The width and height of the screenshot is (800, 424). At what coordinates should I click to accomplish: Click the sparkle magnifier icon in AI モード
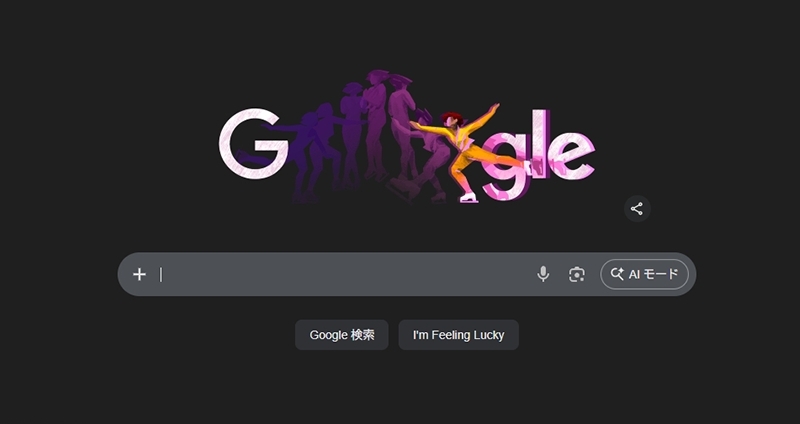coord(617,274)
